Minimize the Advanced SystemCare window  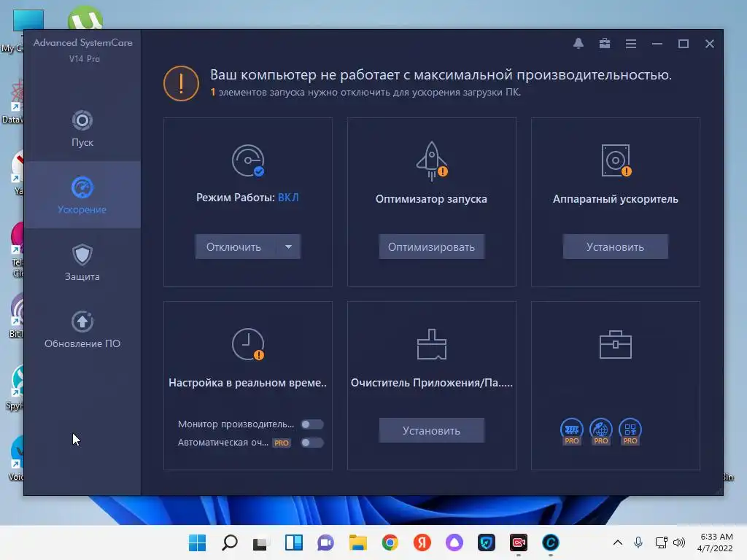[657, 44]
